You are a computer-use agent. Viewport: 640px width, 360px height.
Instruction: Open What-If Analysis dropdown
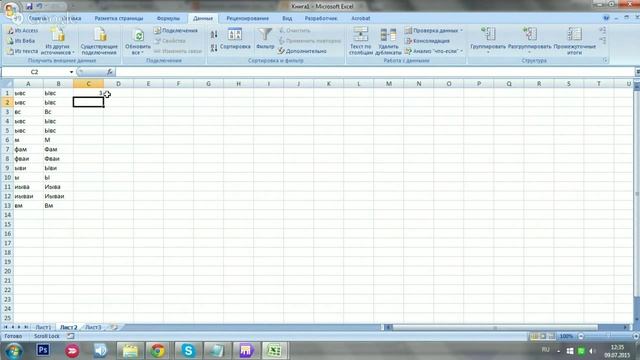click(x=462, y=51)
